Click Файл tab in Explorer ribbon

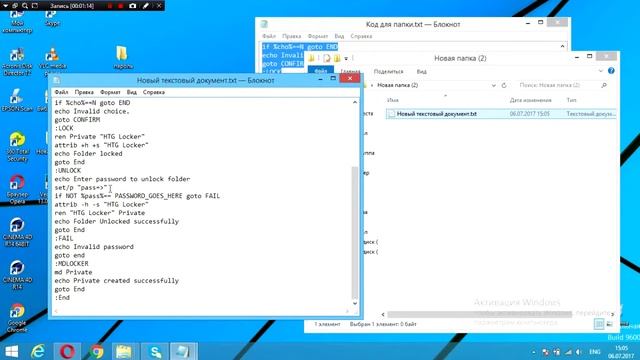point(321,71)
